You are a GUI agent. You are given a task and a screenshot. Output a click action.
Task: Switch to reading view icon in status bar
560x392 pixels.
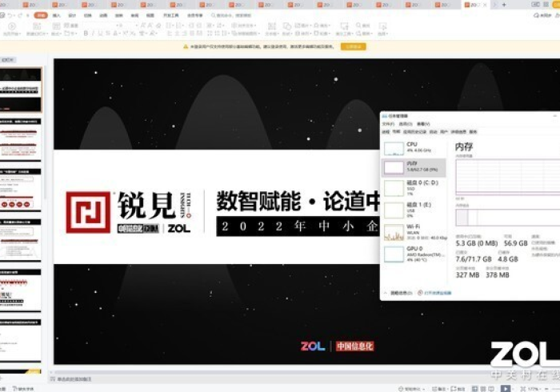click(x=491, y=389)
